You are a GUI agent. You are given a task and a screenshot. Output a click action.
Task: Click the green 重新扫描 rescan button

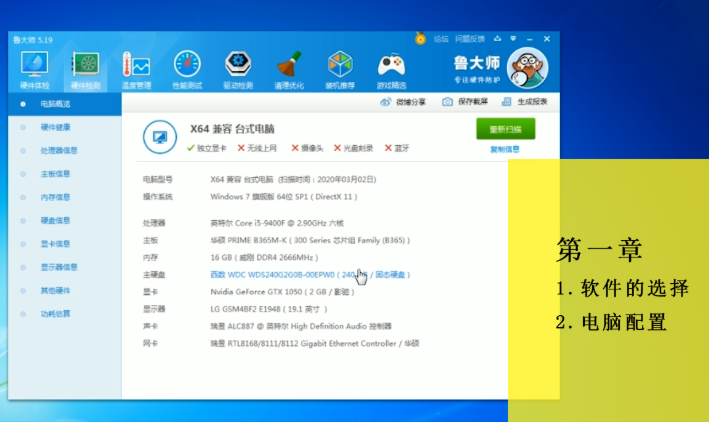pyautogui.click(x=506, y=129)
